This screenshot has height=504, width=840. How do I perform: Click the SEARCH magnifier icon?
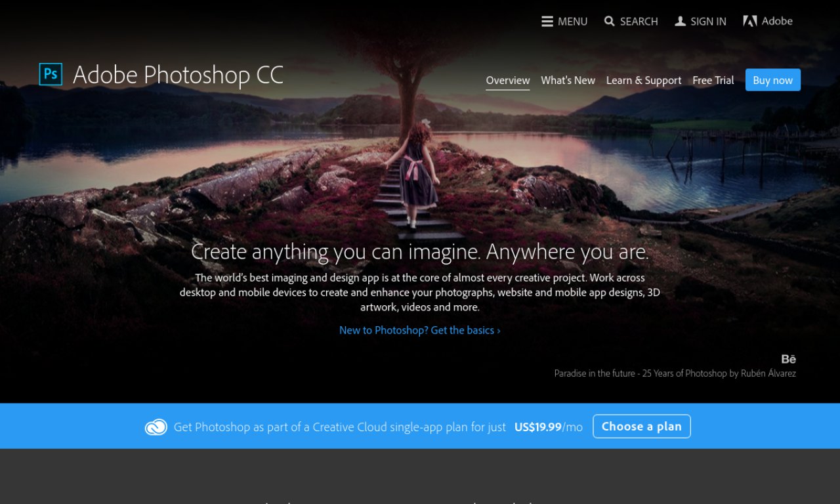tap(610, 22)
